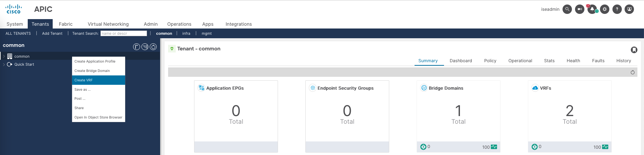Click the VRFs health score icon
The height and width of the screenshot is (155, 644).
[605, 147]
